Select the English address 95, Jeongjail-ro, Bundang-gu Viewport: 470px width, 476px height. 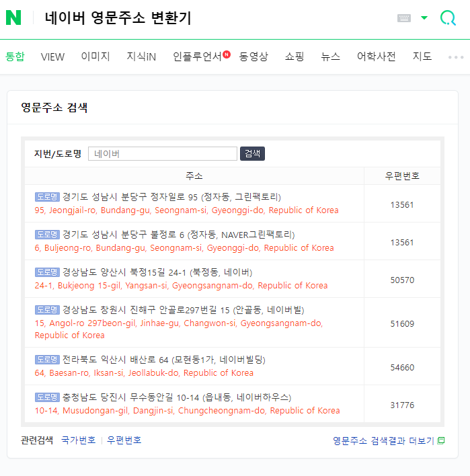(x=186, y=210)
